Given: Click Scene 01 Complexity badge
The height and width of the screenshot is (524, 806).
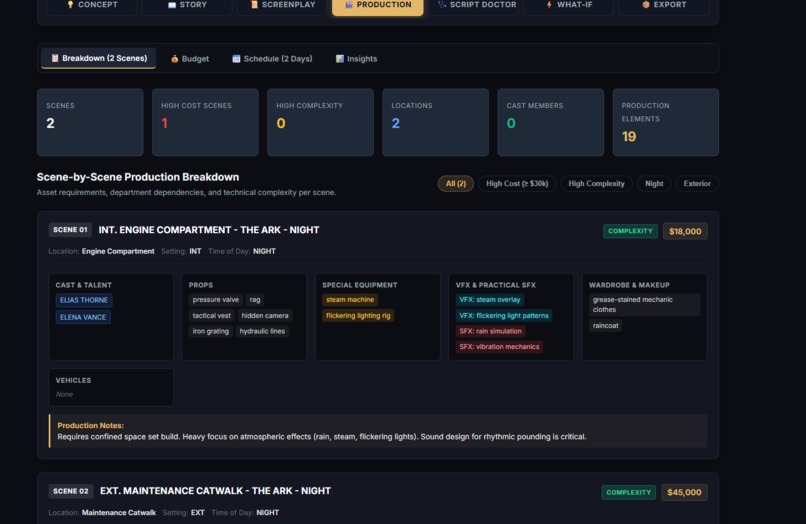Looking at the screenshot, I should click(x=630, y=231).
